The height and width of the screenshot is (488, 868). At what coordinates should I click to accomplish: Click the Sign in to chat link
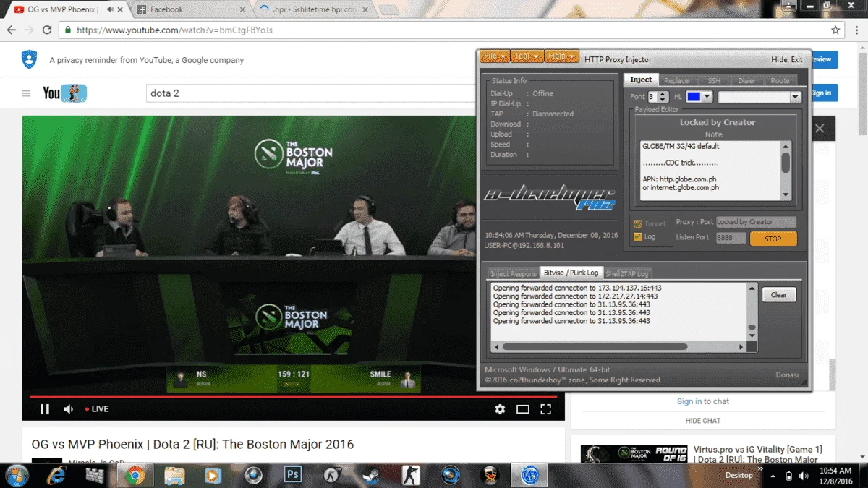703,401
